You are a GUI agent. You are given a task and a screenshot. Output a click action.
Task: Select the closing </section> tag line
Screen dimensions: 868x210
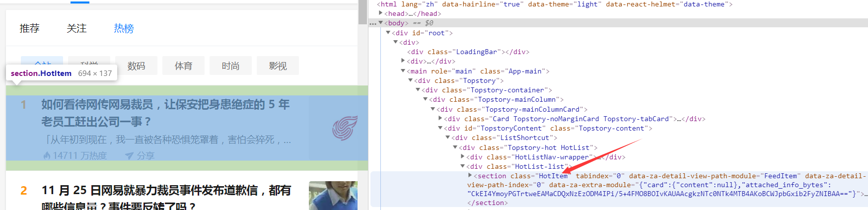pos(488,203)
